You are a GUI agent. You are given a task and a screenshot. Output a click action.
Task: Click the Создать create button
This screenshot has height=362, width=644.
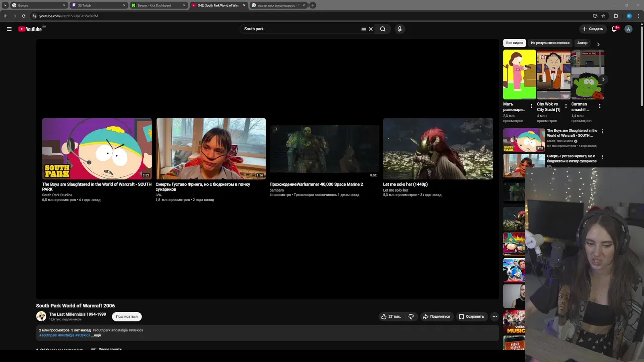click(592, 29)
